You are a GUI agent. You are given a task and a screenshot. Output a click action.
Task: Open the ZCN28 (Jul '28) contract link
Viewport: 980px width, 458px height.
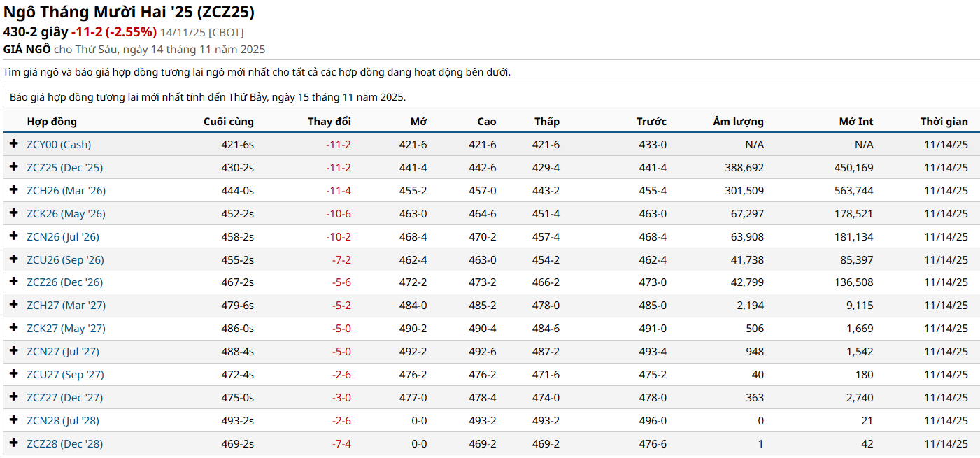coord(63,421)
